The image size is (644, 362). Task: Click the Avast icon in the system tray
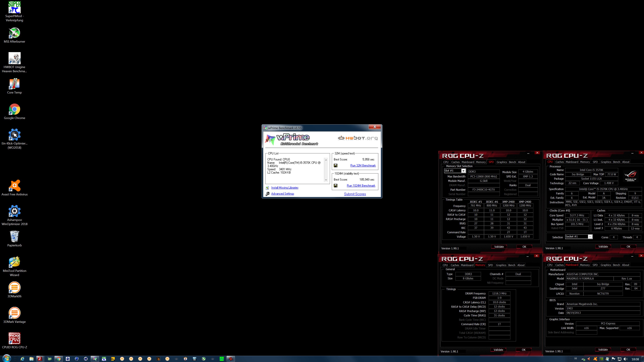[x=595, y=359]
